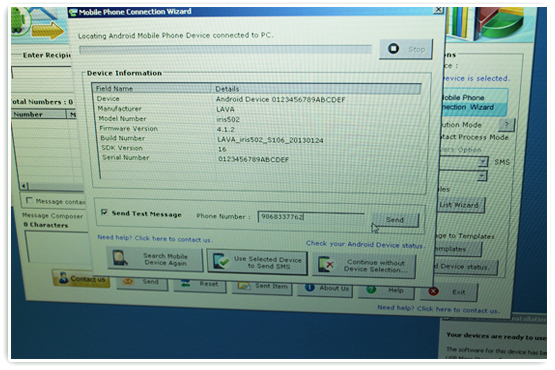Toggle the Send Test Message checkbox
The height and width of the screenshot is (370, 555).
click(x=104, y=212)
